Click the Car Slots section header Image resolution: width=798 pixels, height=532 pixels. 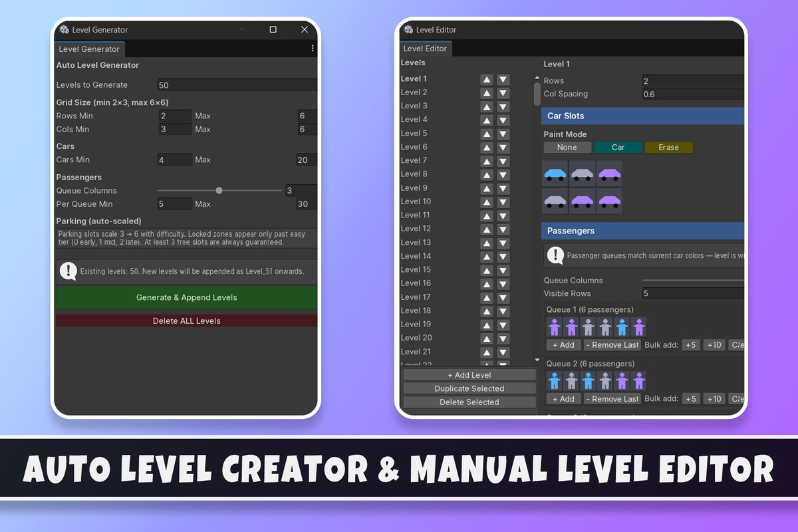pos(642,116)
